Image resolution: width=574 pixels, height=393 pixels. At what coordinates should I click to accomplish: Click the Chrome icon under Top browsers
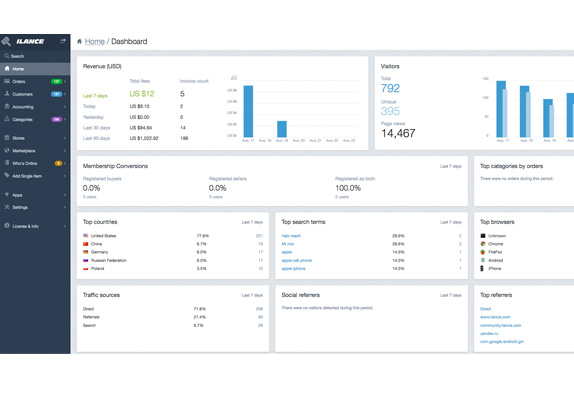point(483,244)
